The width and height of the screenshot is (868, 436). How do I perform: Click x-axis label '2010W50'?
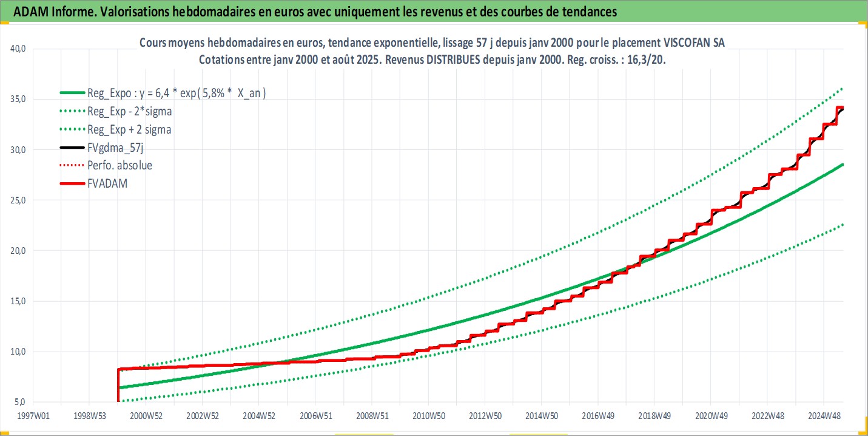[x=428, y=416]
